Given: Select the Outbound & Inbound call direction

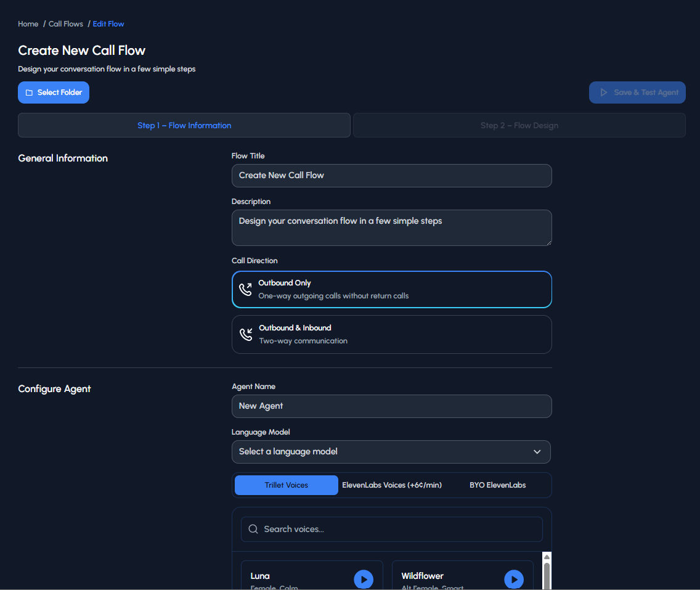Looking at the screenshot, I should 392,333.
